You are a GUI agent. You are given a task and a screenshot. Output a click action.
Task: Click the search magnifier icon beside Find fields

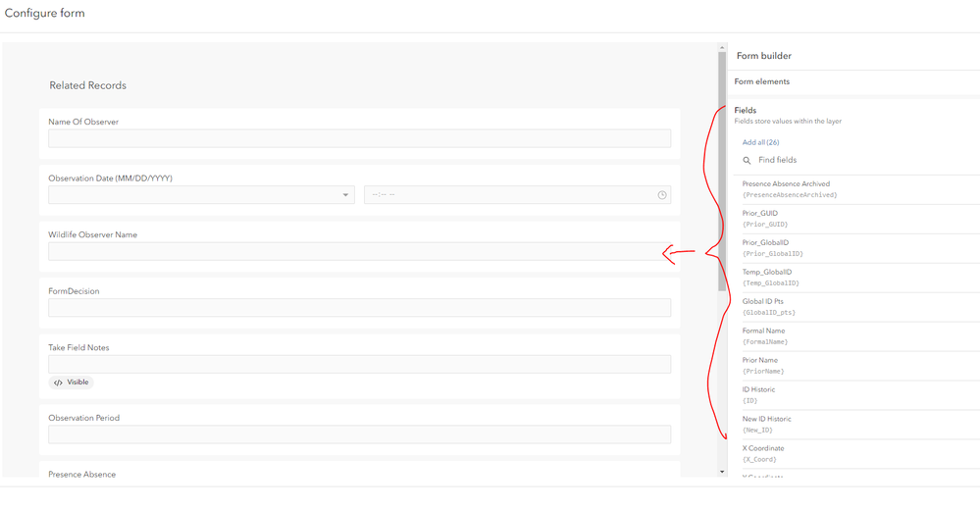click(747, 161)
